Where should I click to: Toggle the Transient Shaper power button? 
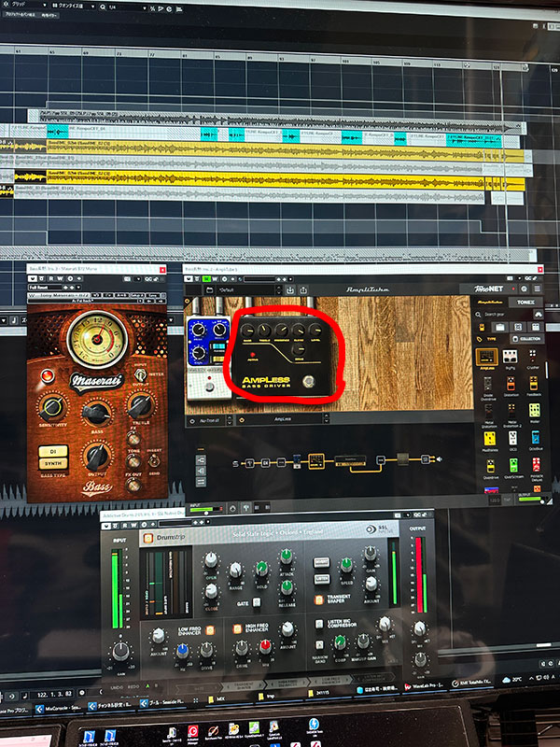pos(319,599)
